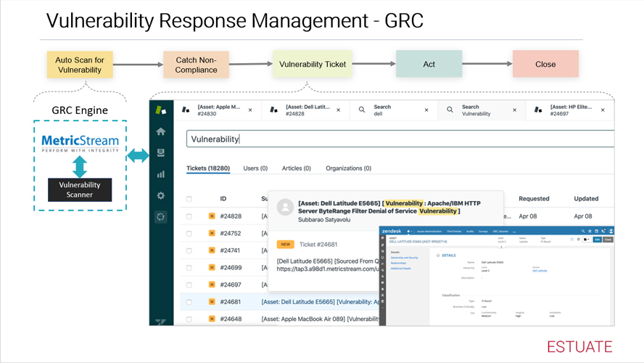Switch to the Users (0) tab
Image resolution: width=644 pixels, height=363 pixels.
(x=255, y=168)
